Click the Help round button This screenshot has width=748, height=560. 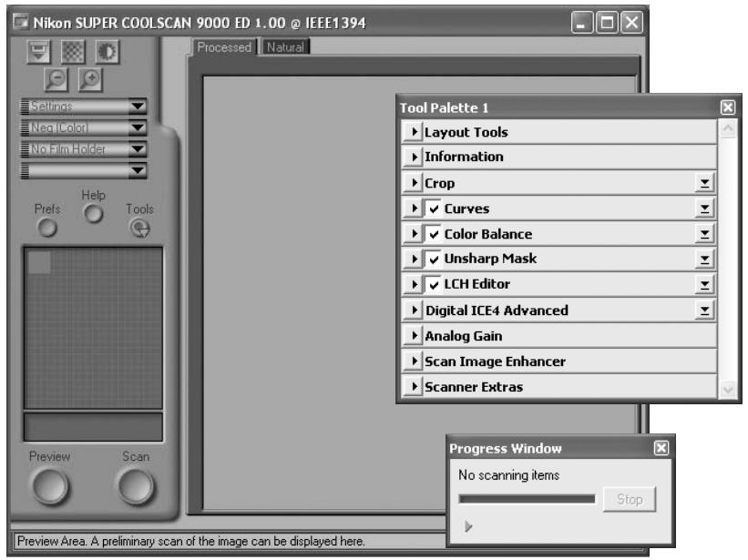pos(94,214)
